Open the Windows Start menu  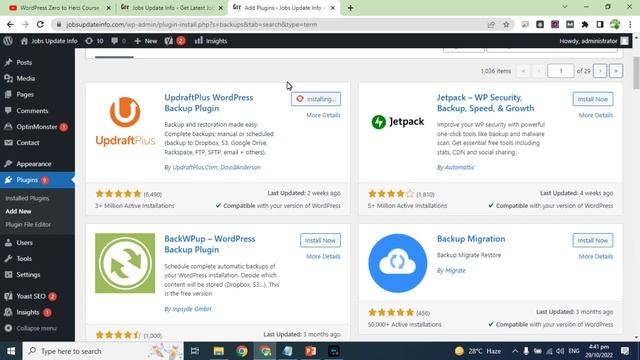11,351
